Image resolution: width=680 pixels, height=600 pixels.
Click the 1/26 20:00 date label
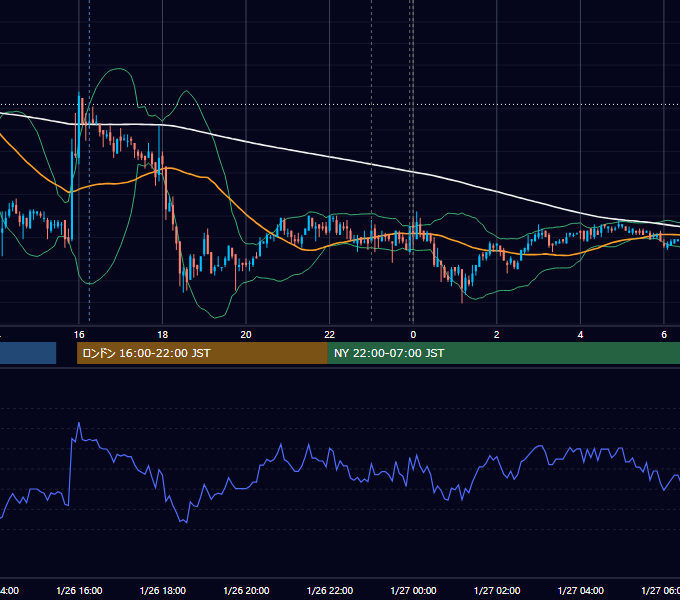[246, 590]
